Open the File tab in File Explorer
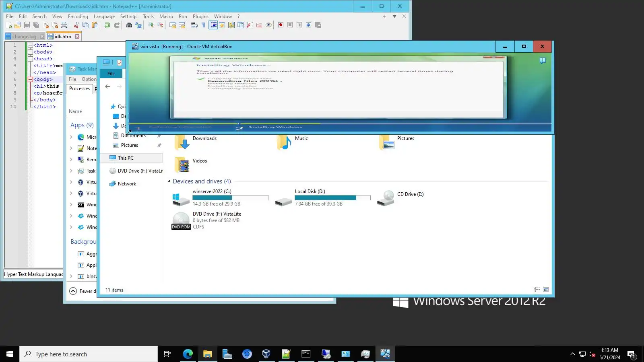This screenshot has height=362, width=644. (111, 74)
